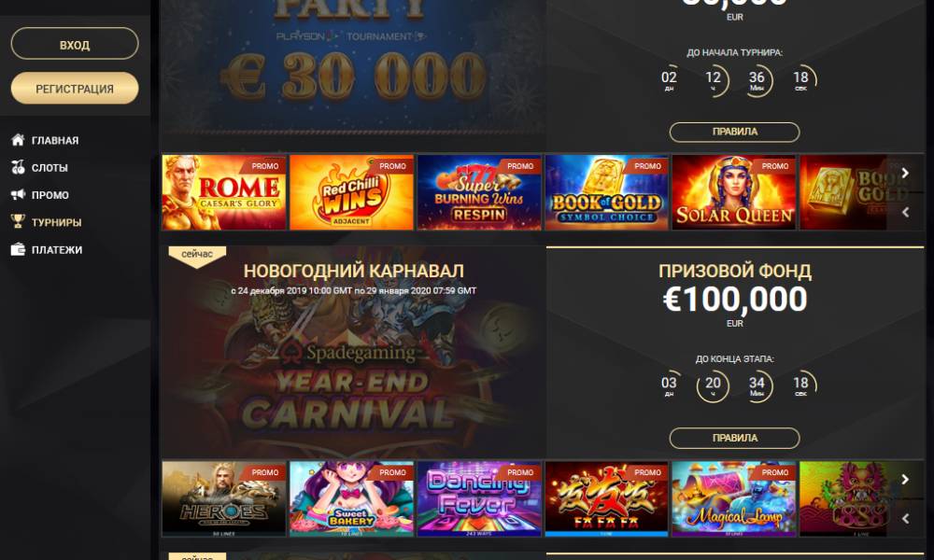This screenshot has width=934, height=560.
Task: Go back in Spadegaming game carousel
Action: coord(905,518)
